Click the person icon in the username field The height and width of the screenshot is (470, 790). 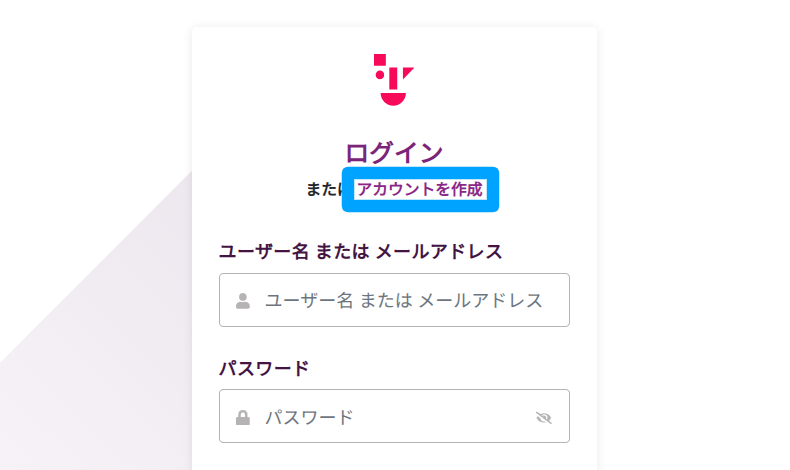coord(242,300)
